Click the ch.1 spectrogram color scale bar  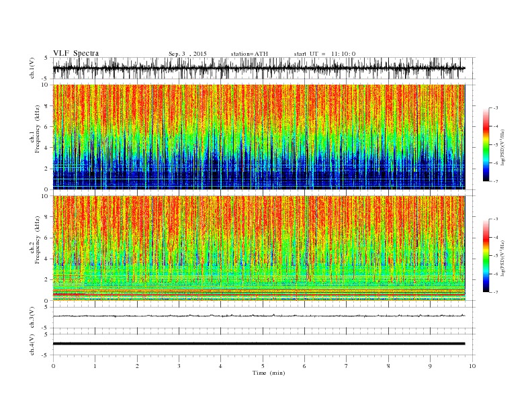486,144
